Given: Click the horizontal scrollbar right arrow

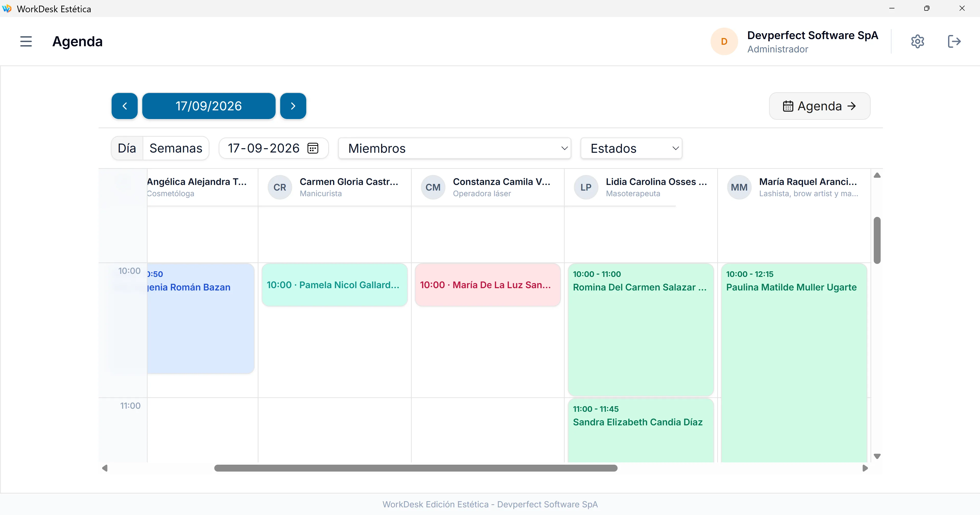Looking at the screenshot, I should coord(865,468).
